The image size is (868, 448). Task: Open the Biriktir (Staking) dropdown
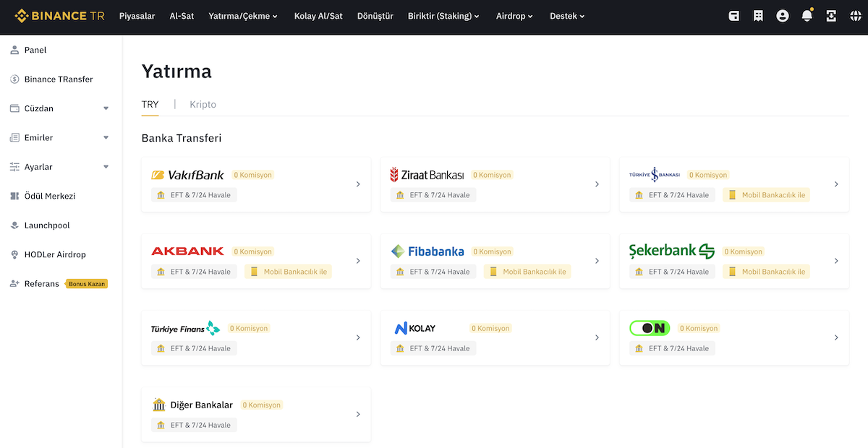pyautogui.click(x=443, y=15)
